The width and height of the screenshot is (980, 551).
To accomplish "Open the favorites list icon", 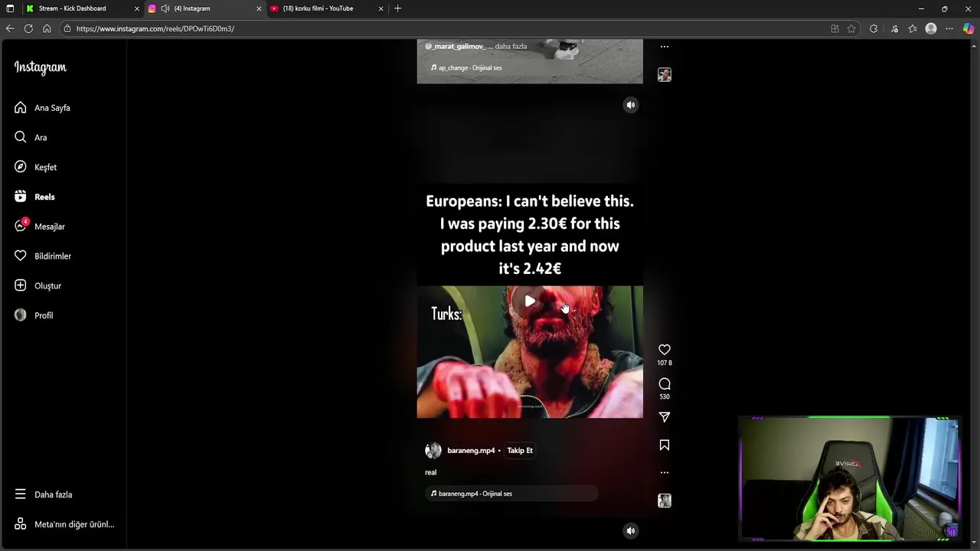I will (913, 28).
